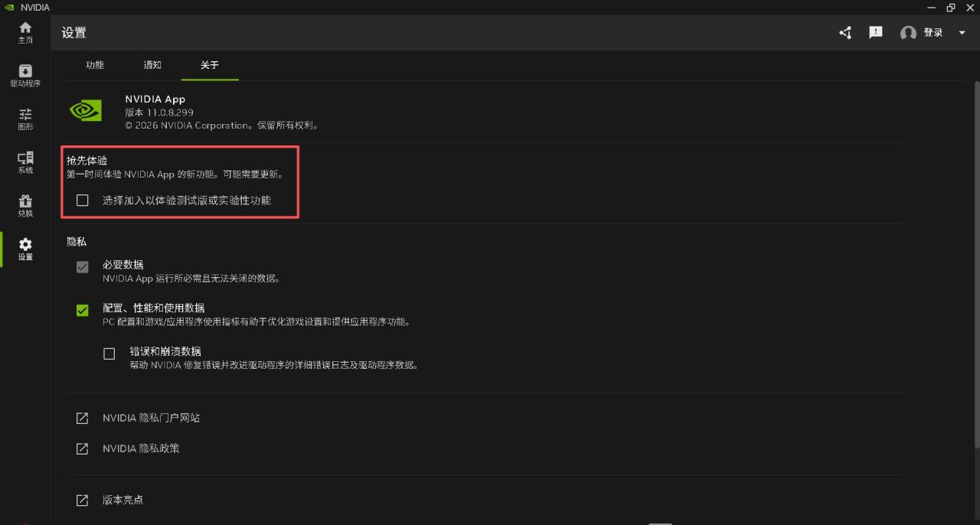Click the green NVIDIA App logo
The width and height of the screenshot is (980, 525).
(86, 111)
